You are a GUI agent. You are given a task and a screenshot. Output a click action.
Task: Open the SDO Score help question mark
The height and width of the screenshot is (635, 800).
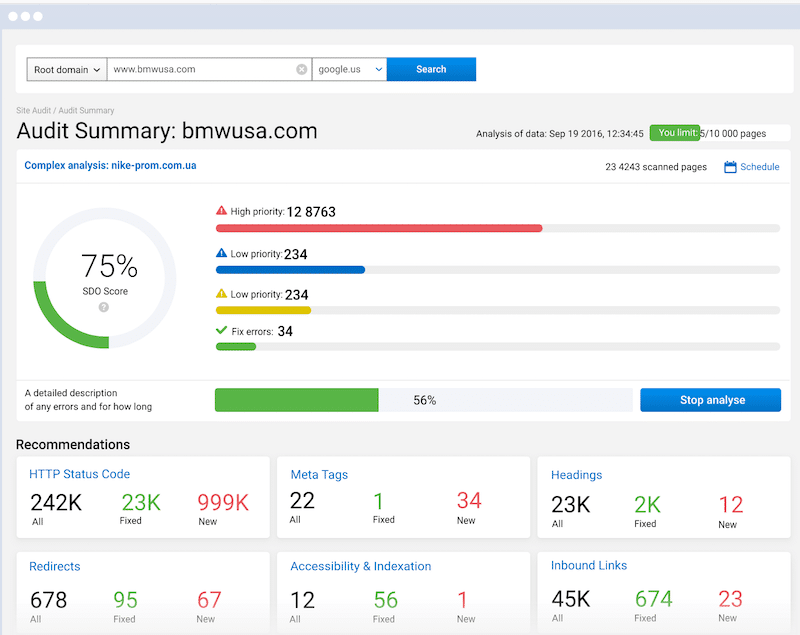pyautogui.click(x=104, y=307)
